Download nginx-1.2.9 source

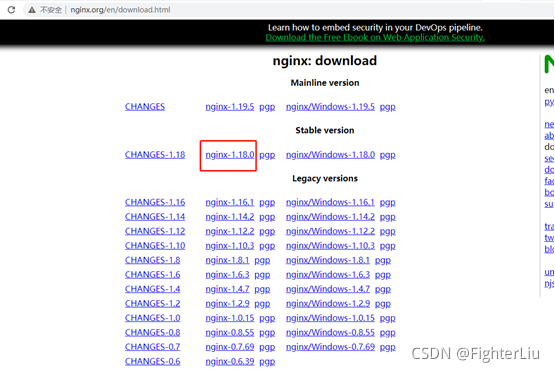[227, 304]
